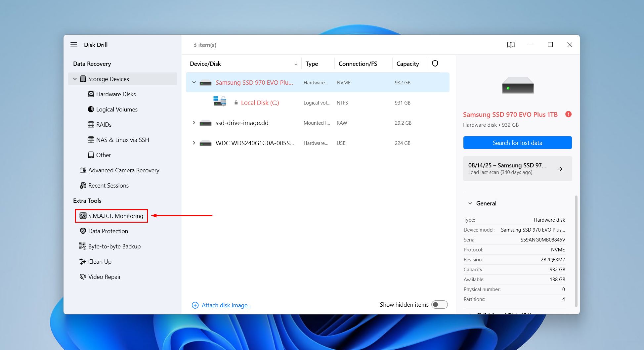Click the Data Protection shield icon
Viewport: 644px width, 350px height.
[x=83, y=231]
